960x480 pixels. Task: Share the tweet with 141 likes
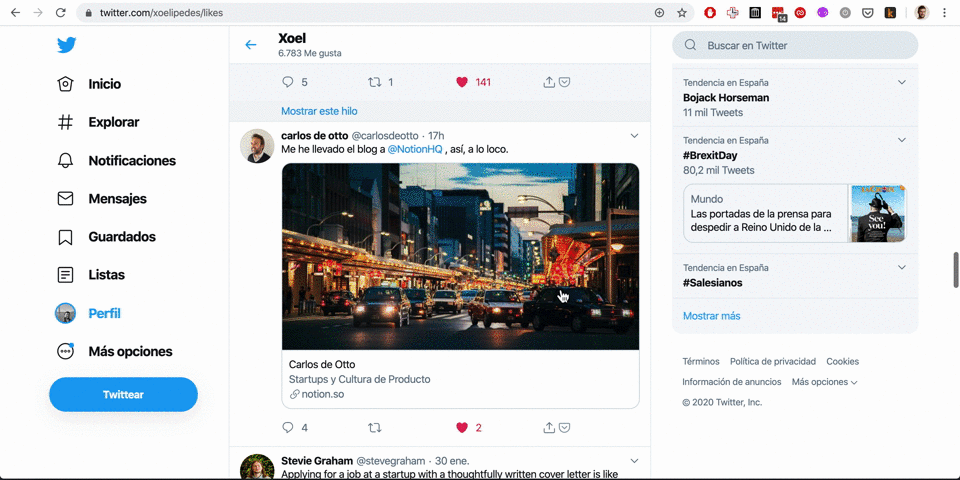coord(549,82)
